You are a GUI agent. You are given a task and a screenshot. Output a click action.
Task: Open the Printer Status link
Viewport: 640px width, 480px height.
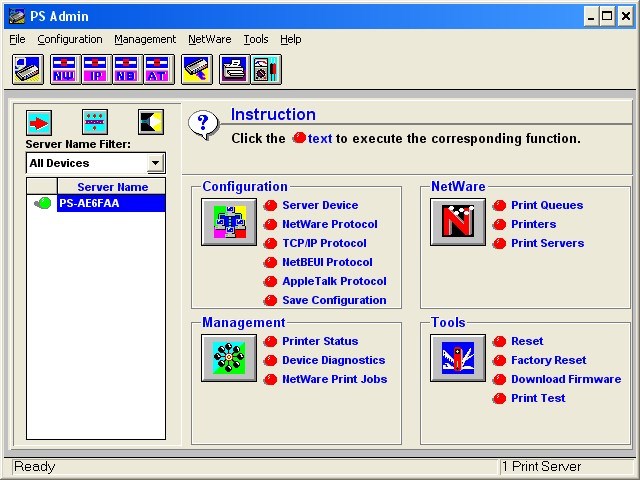320,341
